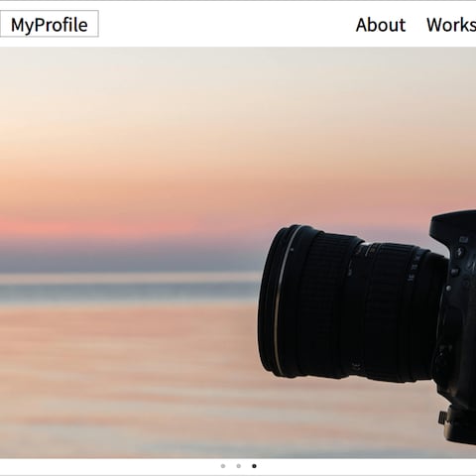The image size is (476, 476).
Task: Click the camera sunset slide image
Action: [238, 253]
